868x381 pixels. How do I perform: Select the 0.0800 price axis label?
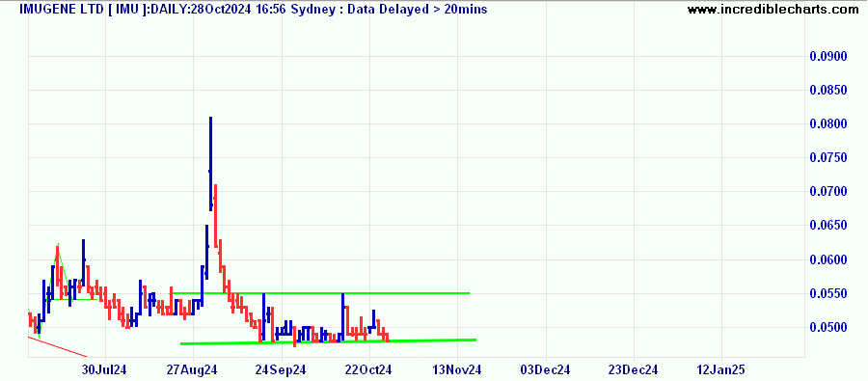(x=828, y=124)
